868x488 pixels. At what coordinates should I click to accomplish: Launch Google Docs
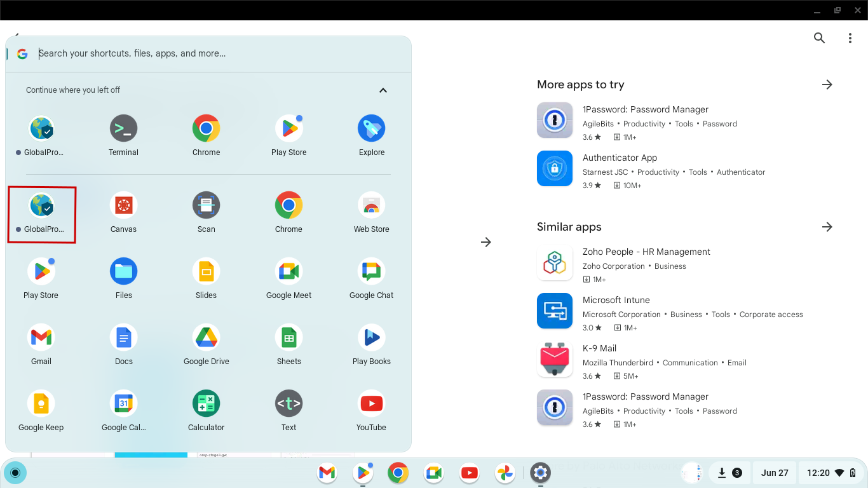point(124,345)
